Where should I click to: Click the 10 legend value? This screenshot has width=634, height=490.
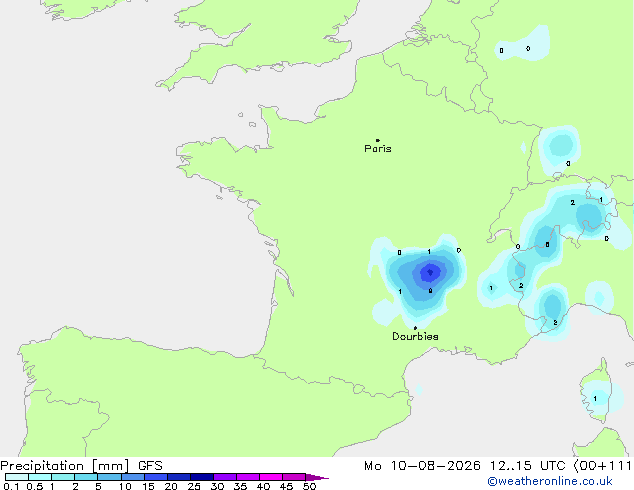click(125, 486)
